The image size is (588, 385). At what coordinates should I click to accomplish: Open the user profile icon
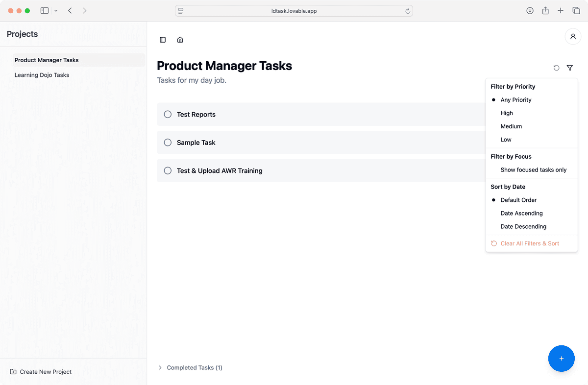click(573, 37)
